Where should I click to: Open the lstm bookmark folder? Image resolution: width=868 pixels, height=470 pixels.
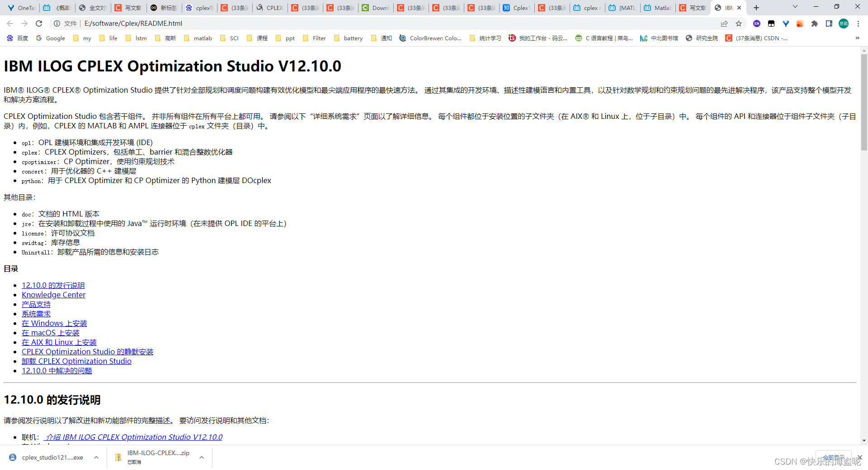point(136,38)
